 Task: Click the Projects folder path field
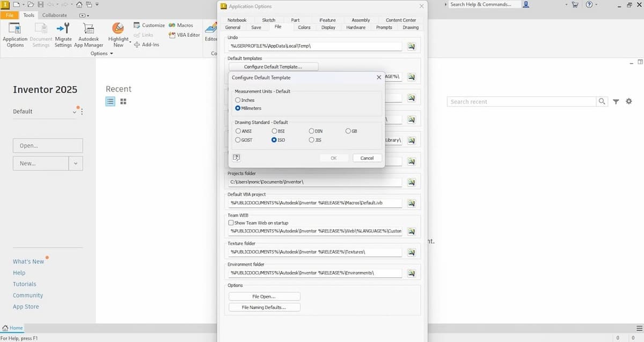pyautogui.click(x=316, y=182)
